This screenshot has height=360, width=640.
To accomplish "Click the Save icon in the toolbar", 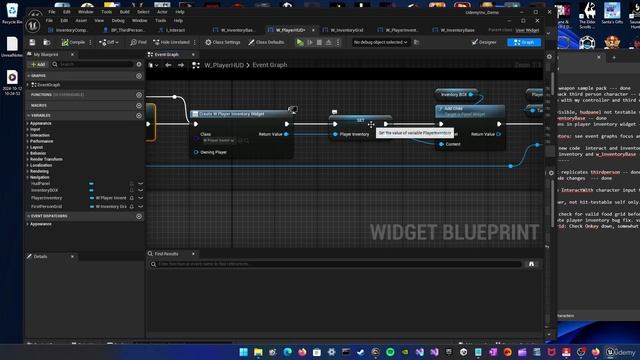I will [32, 42].
